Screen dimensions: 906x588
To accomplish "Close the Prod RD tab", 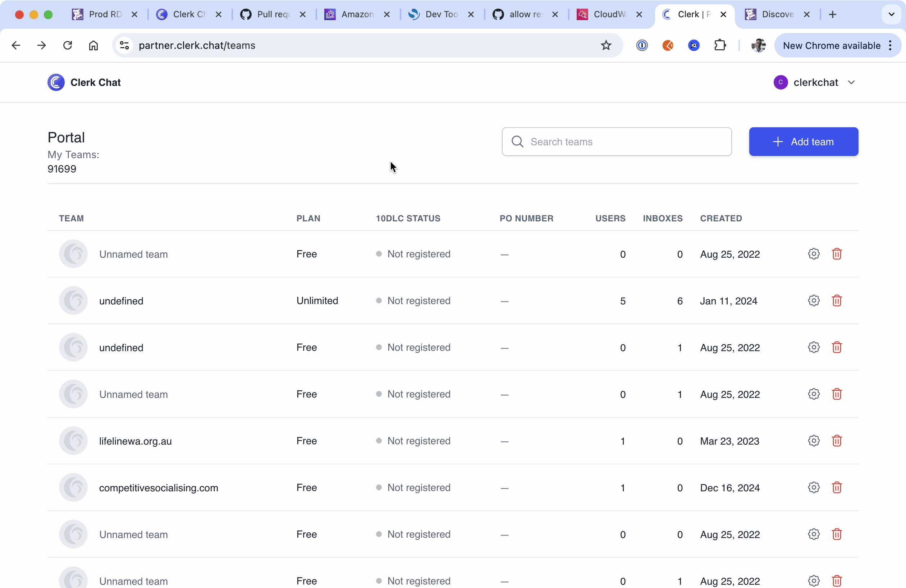I will click(x=134, y=14).
